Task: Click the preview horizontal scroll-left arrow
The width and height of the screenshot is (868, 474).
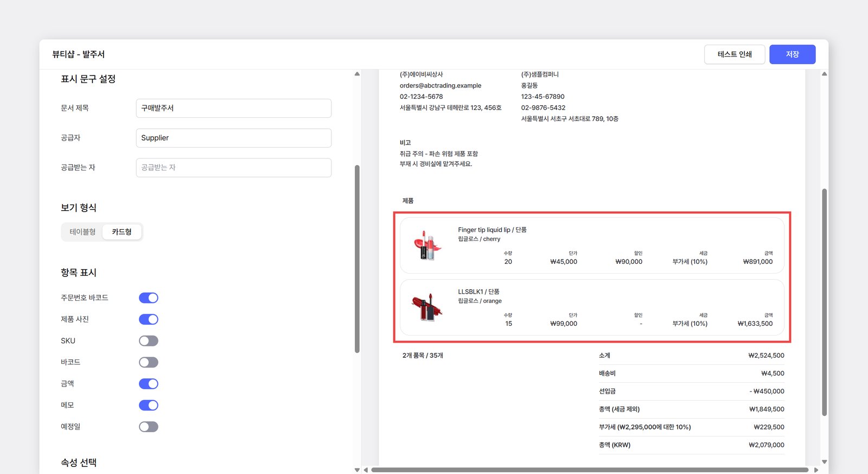Action: click(366, 470)
